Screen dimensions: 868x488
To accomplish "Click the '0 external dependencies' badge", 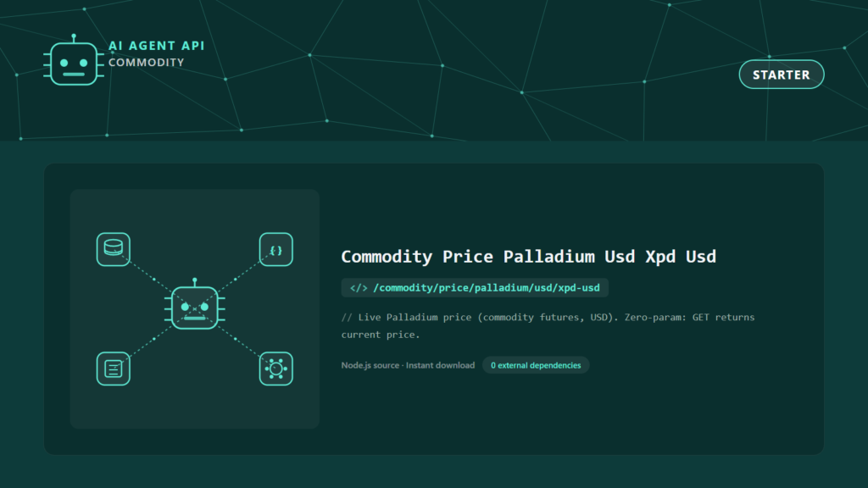I will (536, 365).
